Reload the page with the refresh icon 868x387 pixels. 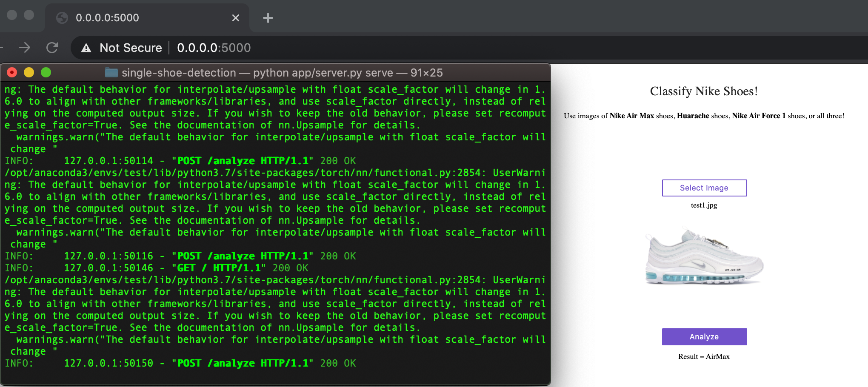52,48
